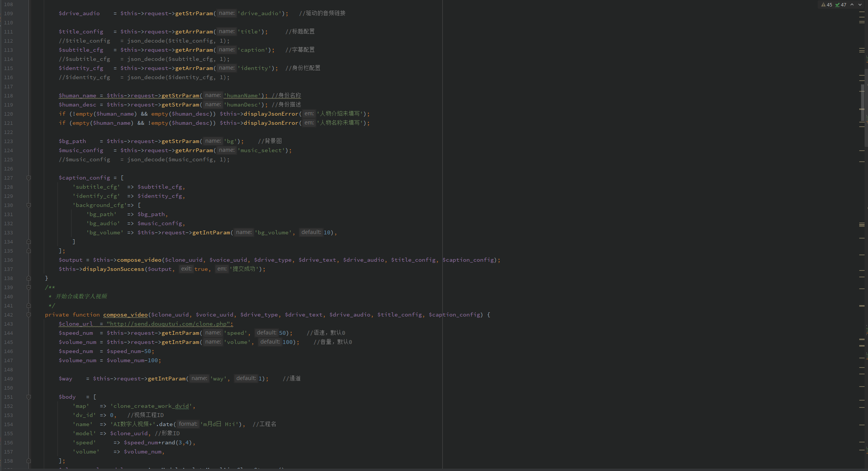
Task: Click the typo indicator showing 47
Action: coord(841,5)
